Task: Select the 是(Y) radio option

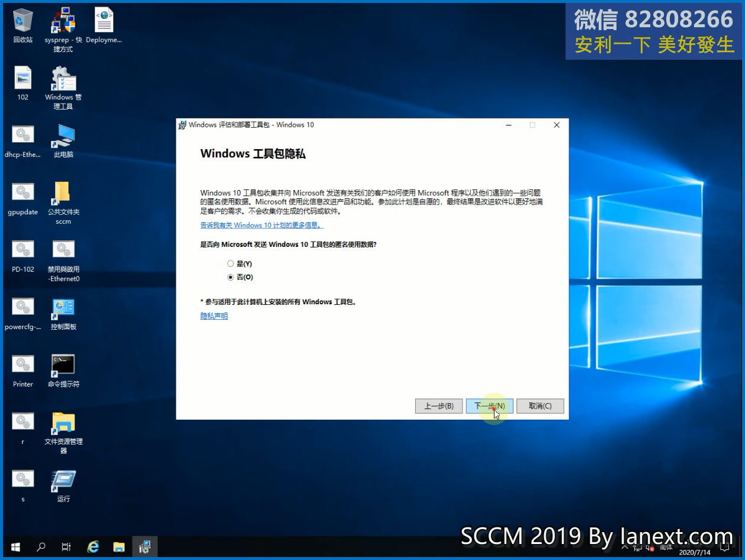Action: (x=239, y=264)
